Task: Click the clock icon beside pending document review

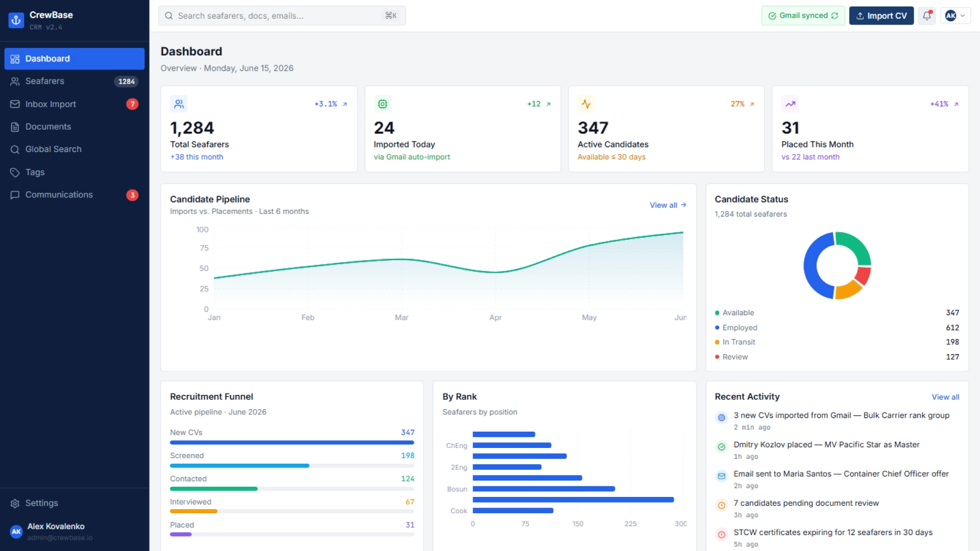Action: coord(721,506)
